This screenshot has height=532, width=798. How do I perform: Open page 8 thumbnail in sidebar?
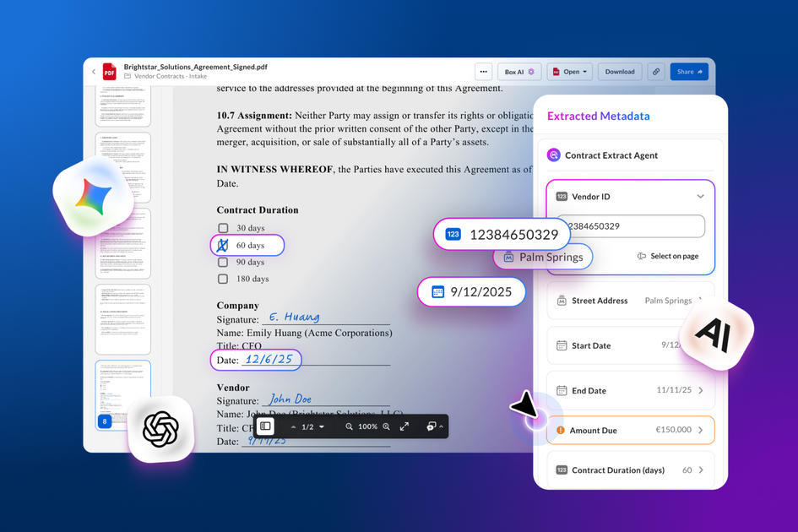(122, 395)
